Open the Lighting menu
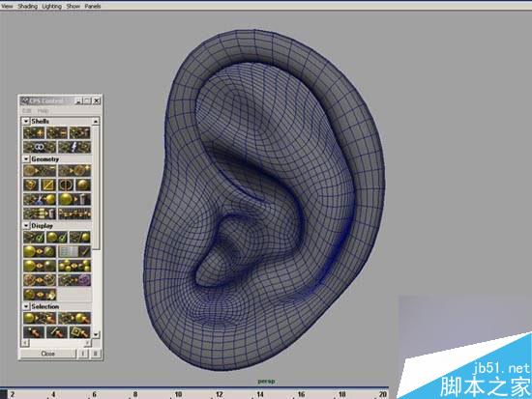Image resolution: width=532 pixels, height=399 pixels. coord(52,6)
